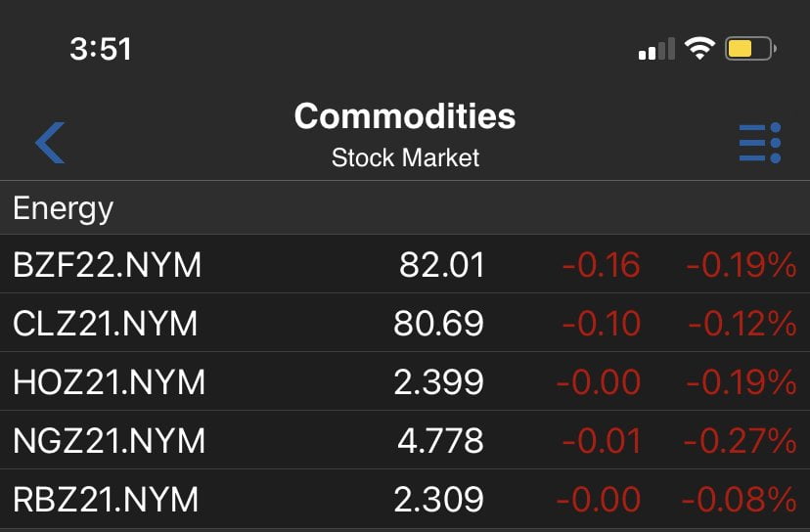Image resolution: width=810 pixels, height=532 pixels.
Task: Open the list options menu icon
Action: 759,143
